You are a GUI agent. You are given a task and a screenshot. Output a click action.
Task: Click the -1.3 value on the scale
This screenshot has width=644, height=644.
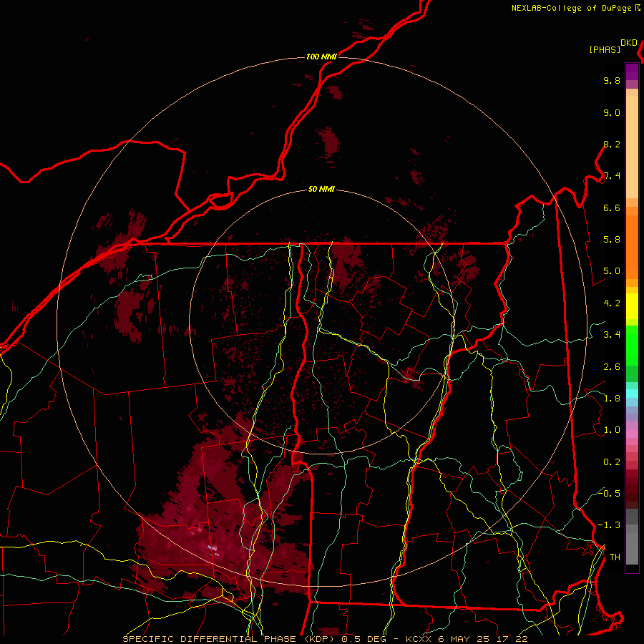(609, 525)
